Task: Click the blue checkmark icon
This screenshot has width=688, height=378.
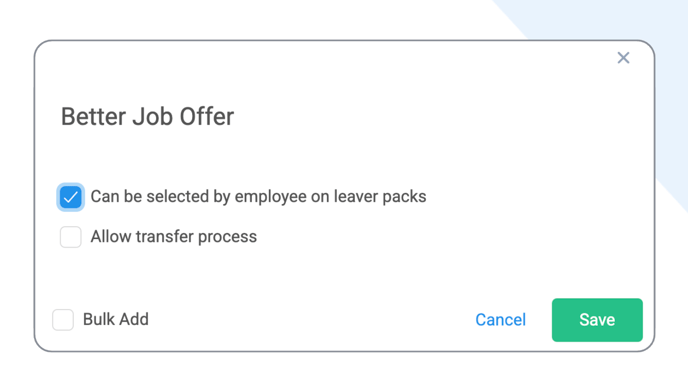Action: 71,197
